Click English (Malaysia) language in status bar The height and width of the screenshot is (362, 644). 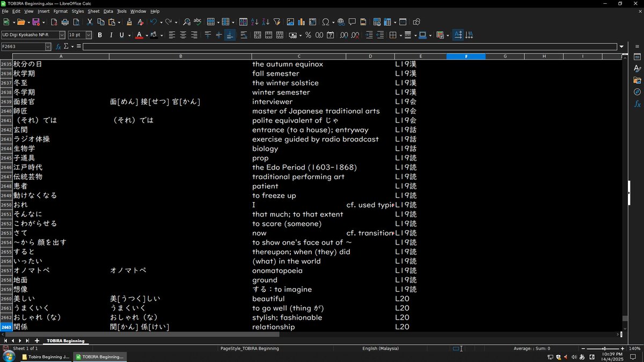pyautogui.click(x=380, y=349)
